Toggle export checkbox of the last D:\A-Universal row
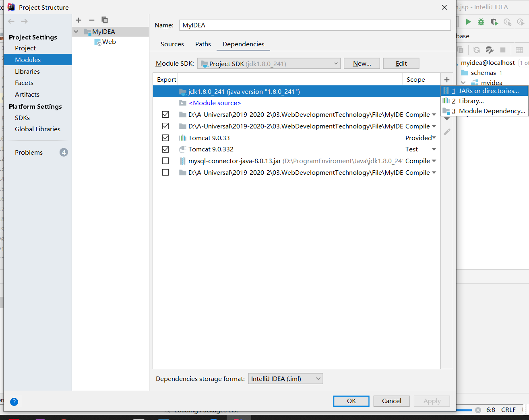 [165, 172]
